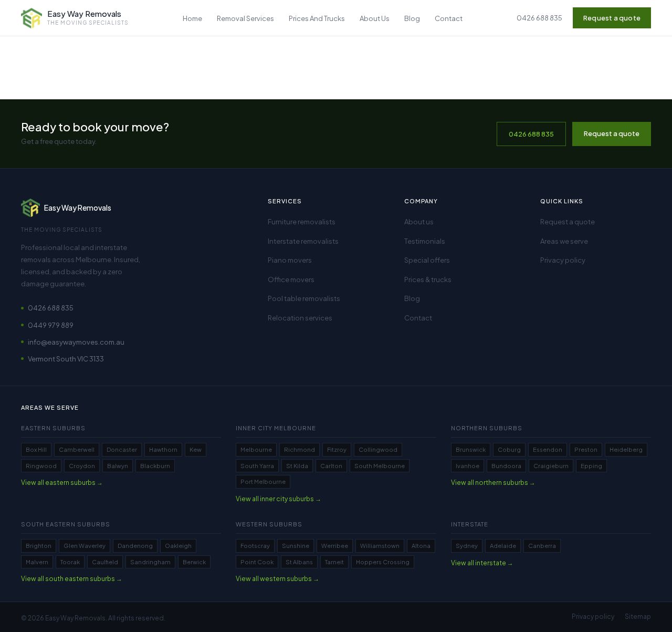The width and height of the screenshot is (672, 632).
Task: Select the Fitzroy suburb tag
Action: coord(337,450)
